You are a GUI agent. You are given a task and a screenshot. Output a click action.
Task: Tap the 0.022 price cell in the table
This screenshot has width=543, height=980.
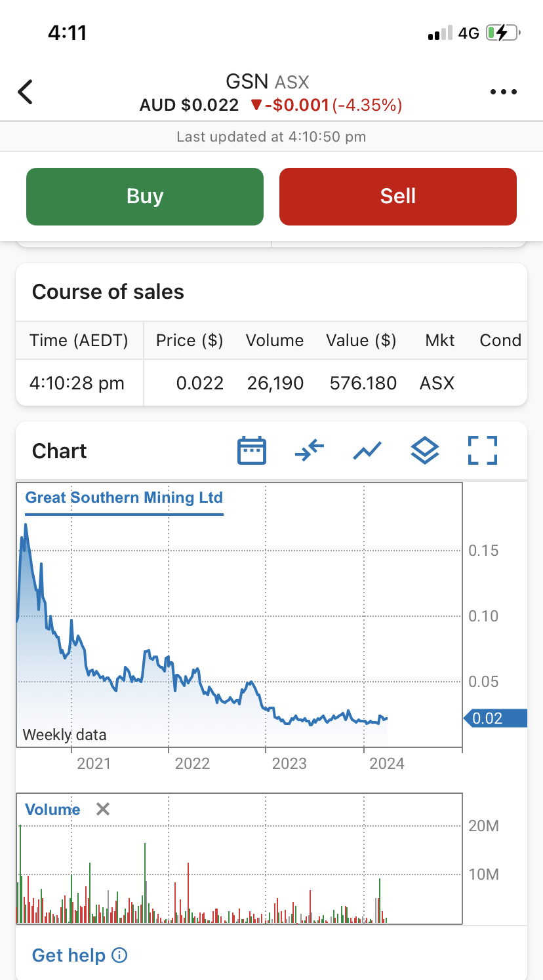(200, 383)
